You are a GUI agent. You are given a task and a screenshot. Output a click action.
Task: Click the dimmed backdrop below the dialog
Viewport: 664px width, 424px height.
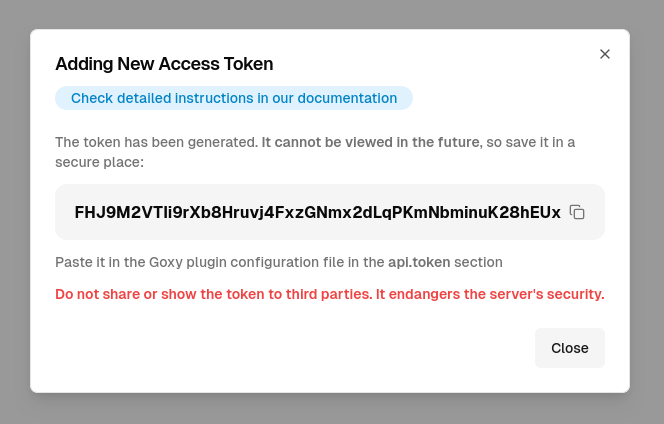pyautogui.click(x=330, y=408)
